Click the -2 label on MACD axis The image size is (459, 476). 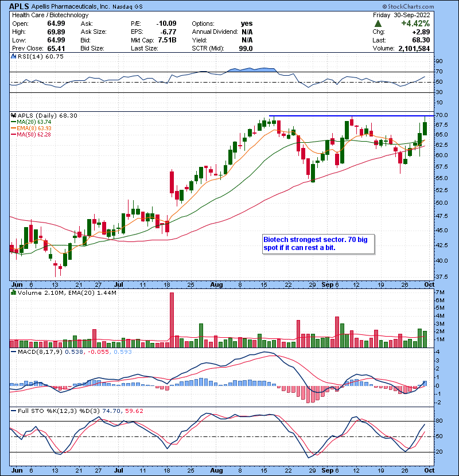pyautogui.click(x=438, y=403)
